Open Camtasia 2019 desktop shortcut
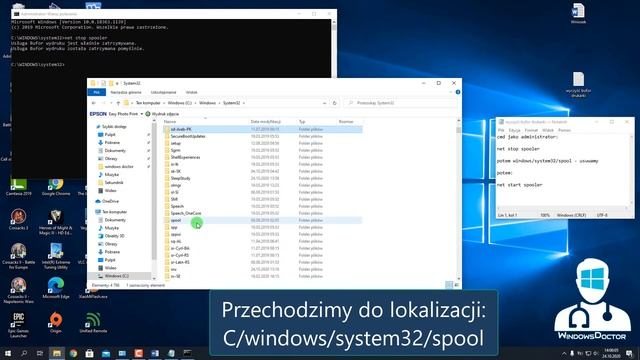The width and height of the screenshot is (640, 360). point(18,187)
